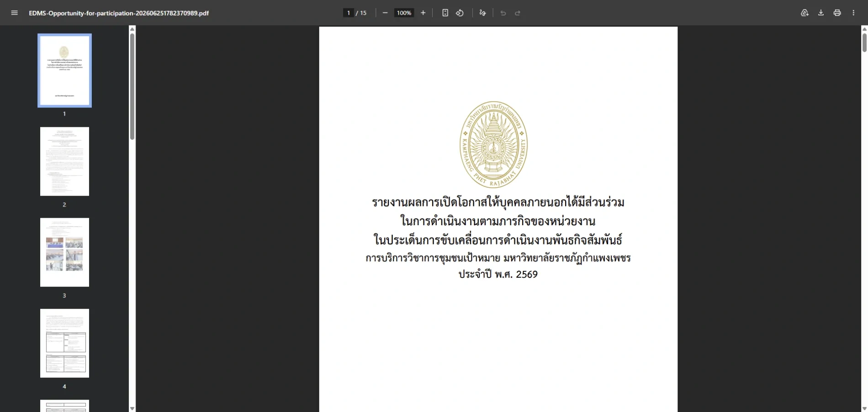
Task: Click the page number label '1' under its thumbnail
Action: coord(64,114)
